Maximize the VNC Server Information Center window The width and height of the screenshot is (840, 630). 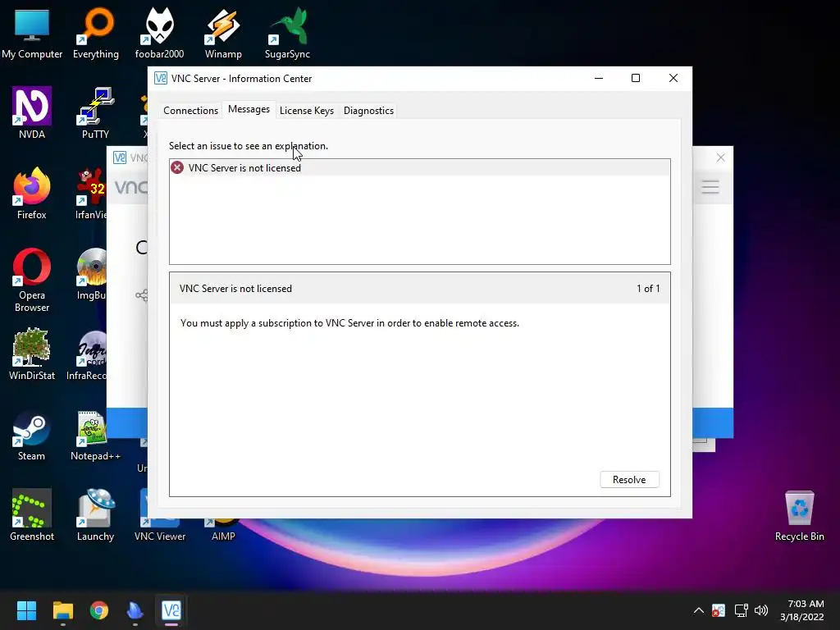click(x=636, y=78)
